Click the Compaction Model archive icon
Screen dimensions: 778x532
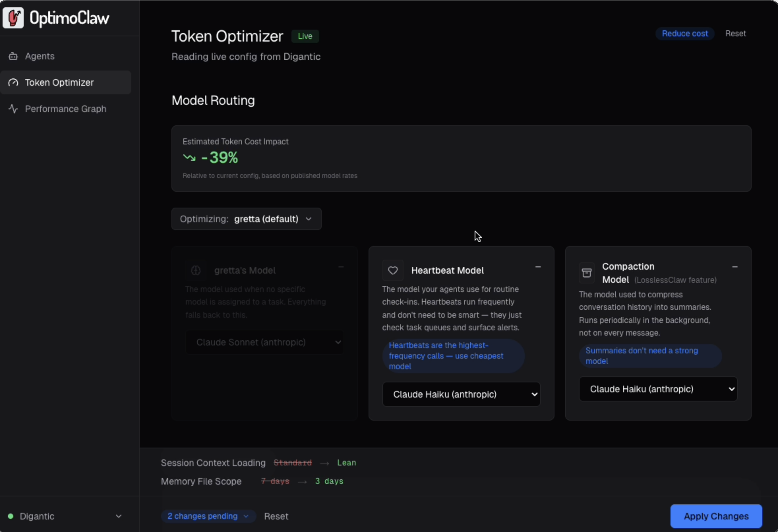586,273
